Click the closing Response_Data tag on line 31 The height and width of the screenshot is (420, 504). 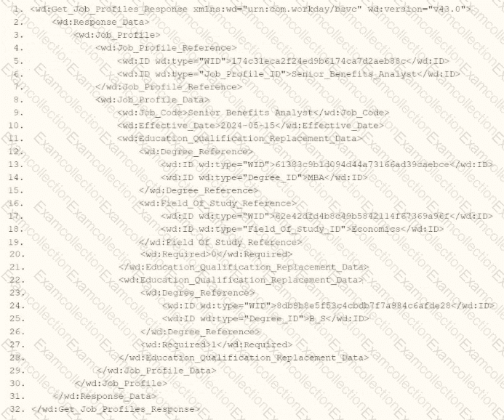[x=105, y=396]
